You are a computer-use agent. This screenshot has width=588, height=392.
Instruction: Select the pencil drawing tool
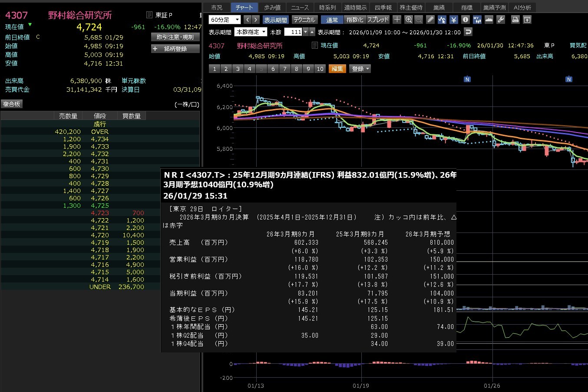tap(430, 20)
